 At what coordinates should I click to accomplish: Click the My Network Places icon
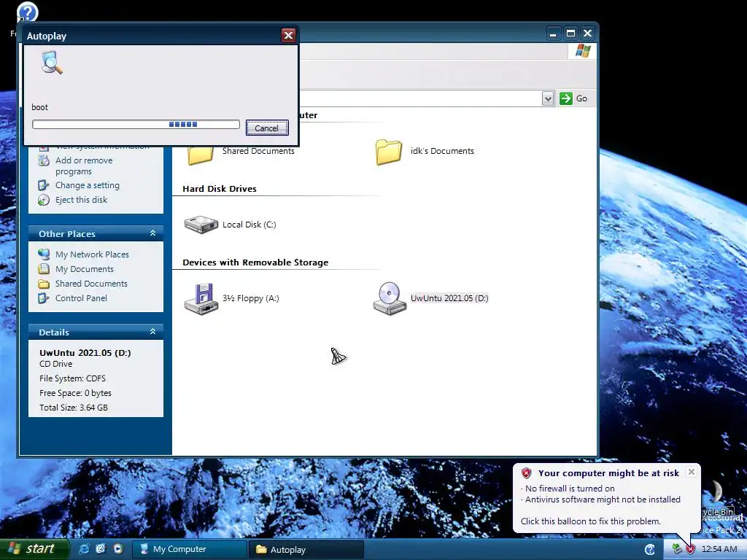(43, 254)
